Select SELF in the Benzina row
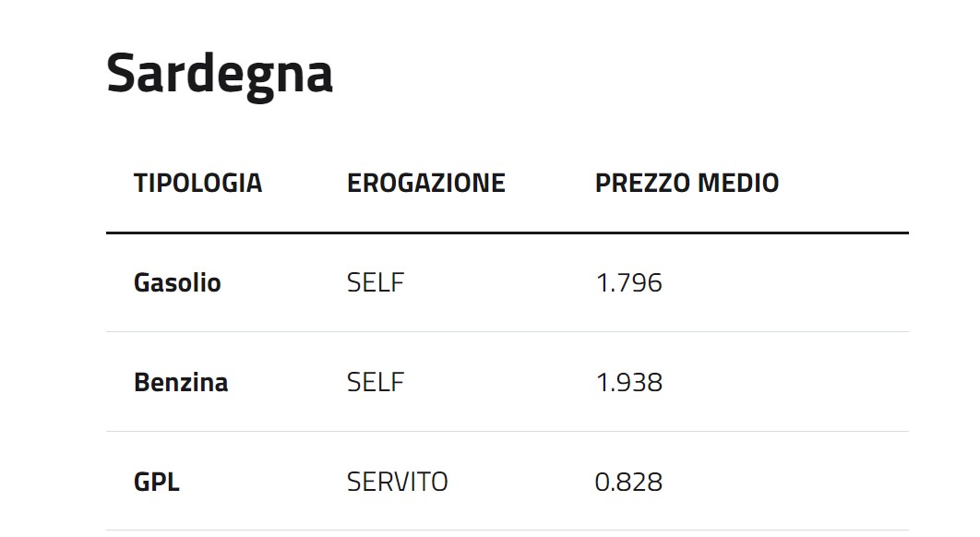980x537 pixels. coord(376,382)
